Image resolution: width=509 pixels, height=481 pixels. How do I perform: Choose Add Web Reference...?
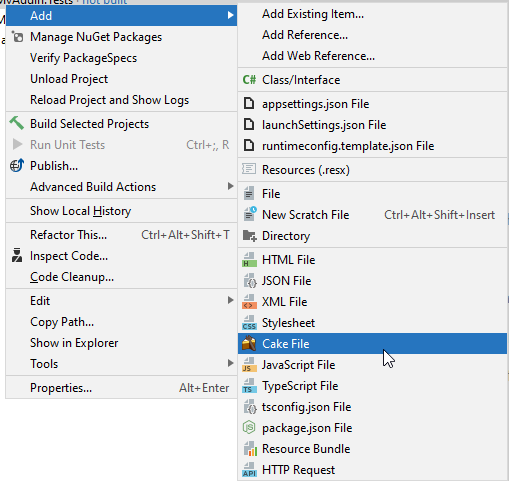pyautogui.click(x=372, y=56)
